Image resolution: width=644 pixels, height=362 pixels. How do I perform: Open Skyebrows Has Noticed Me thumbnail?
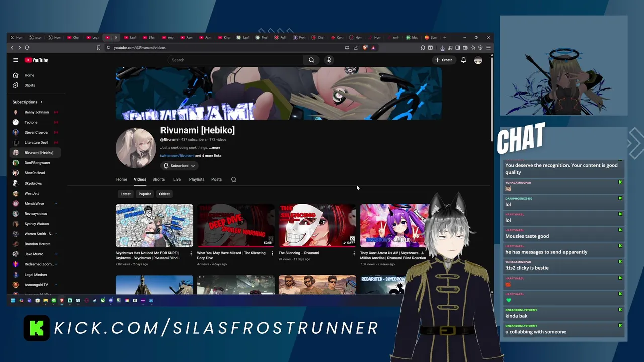pos(154,226)
